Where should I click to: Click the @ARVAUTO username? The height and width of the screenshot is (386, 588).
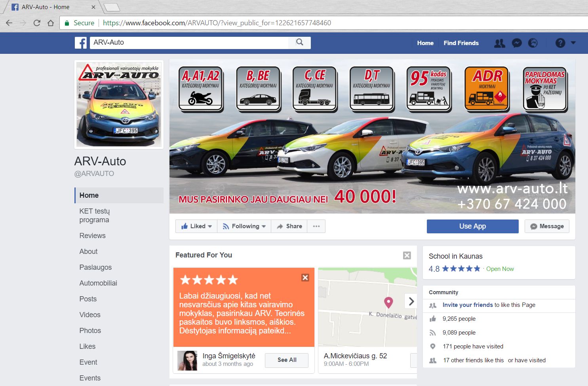pyautogui.click(x=94, y=174)
